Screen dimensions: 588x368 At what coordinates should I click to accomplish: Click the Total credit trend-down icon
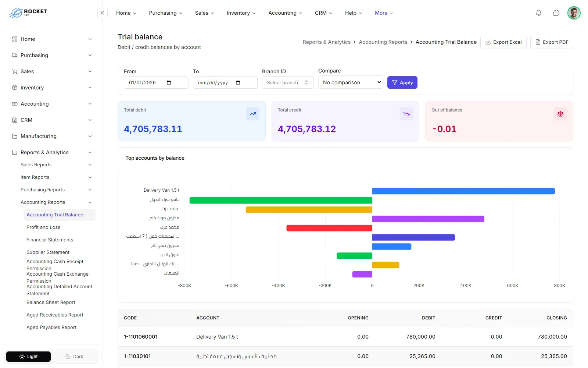406,114
